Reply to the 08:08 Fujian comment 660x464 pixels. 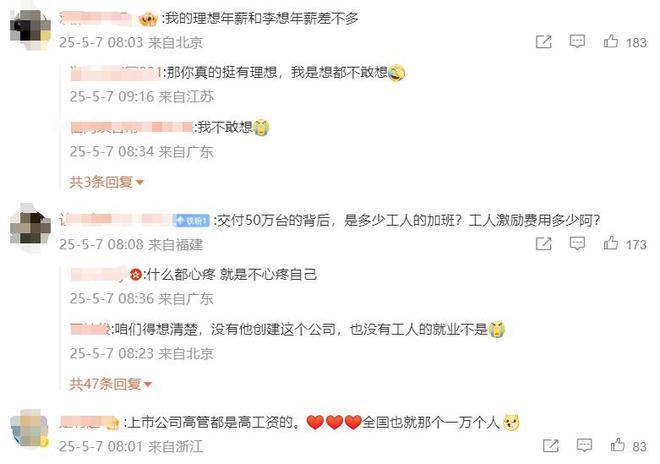(577, 243)
